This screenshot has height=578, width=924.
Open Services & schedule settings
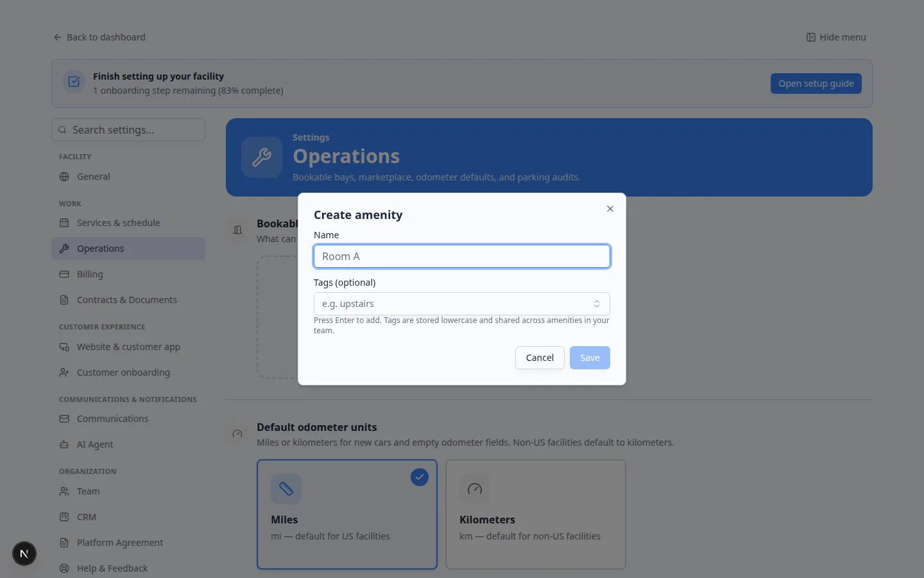(x=128, y=223)
